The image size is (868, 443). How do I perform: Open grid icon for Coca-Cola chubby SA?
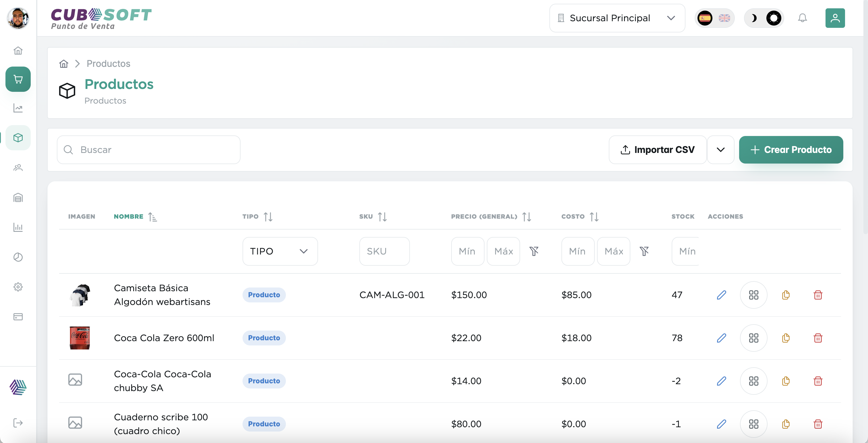[x=753, y=381]
